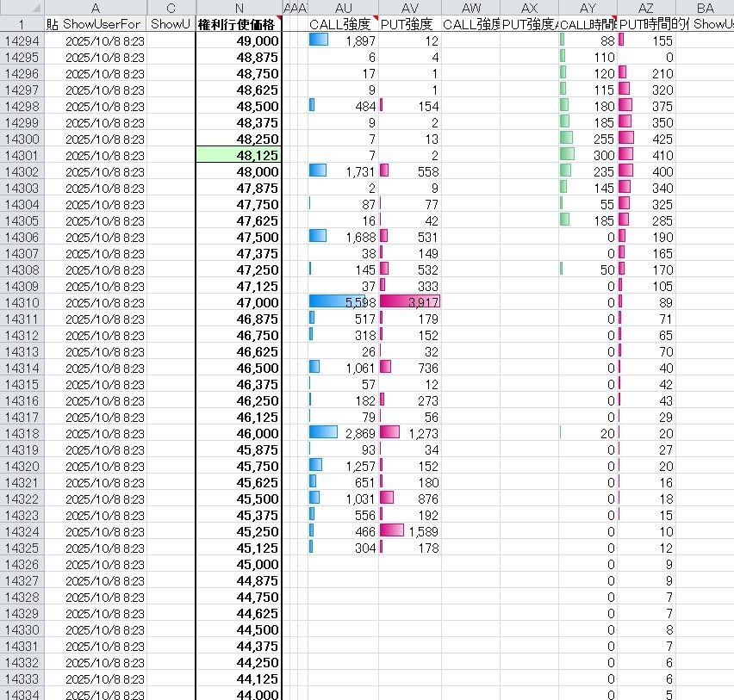The width and height of the screenshot is (734, 700).
Task: Click the green highlighted 48,125 cell
Action: 239,155
